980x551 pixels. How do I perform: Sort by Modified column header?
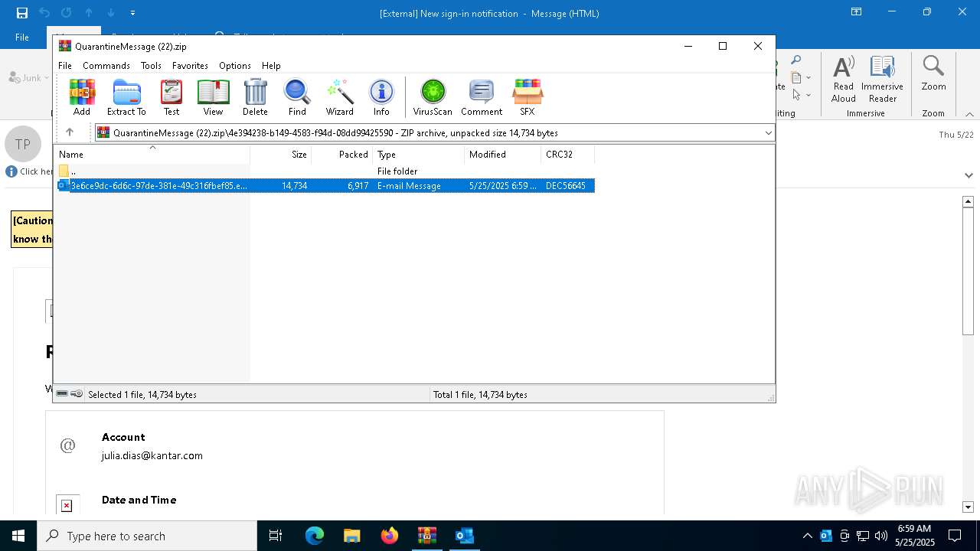click(503, 154)
